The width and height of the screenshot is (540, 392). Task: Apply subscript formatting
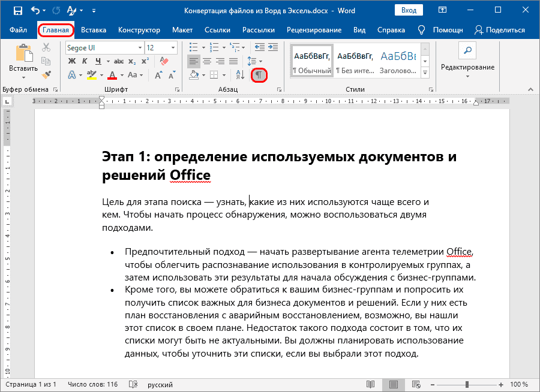click(131, 61)
